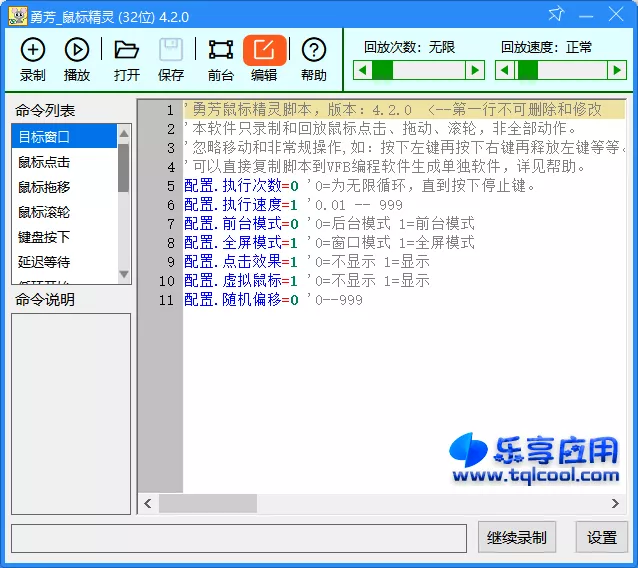
Task: Click the pin window icon in title bar
Action: coord(556,15)
